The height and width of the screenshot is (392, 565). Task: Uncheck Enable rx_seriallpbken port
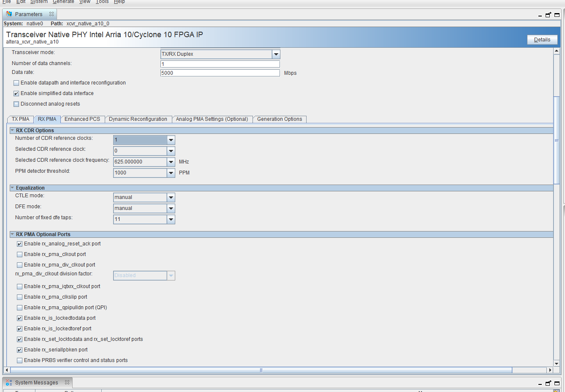point(20,350)
